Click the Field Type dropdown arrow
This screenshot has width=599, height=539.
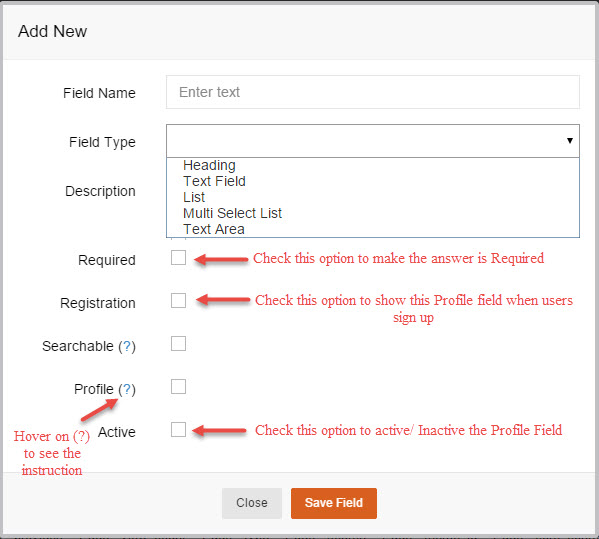pos(570,141)
